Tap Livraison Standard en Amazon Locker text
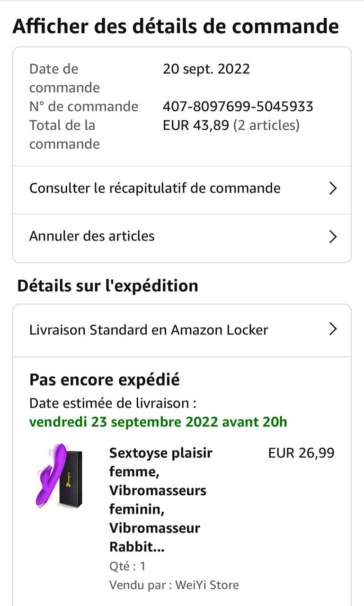The height and width of the screenshot is (606, 364). 149,330
